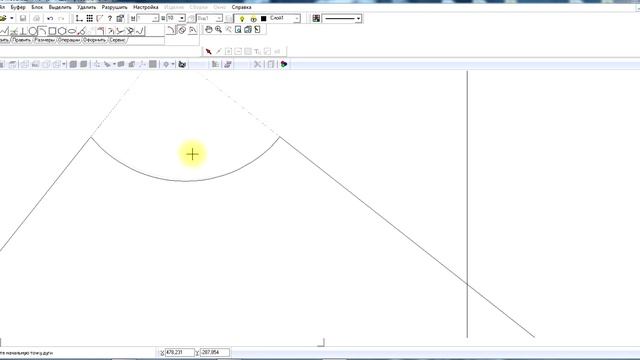Toggle the layer lock icon
This screenshot has width=640, height=360.
click(x=253, y=19)
